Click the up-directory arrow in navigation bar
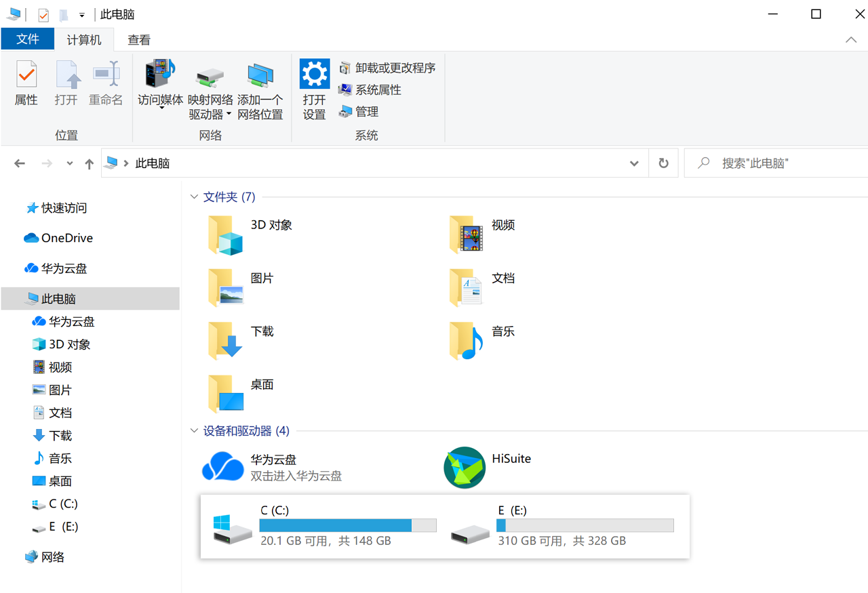 pos(89,163)
